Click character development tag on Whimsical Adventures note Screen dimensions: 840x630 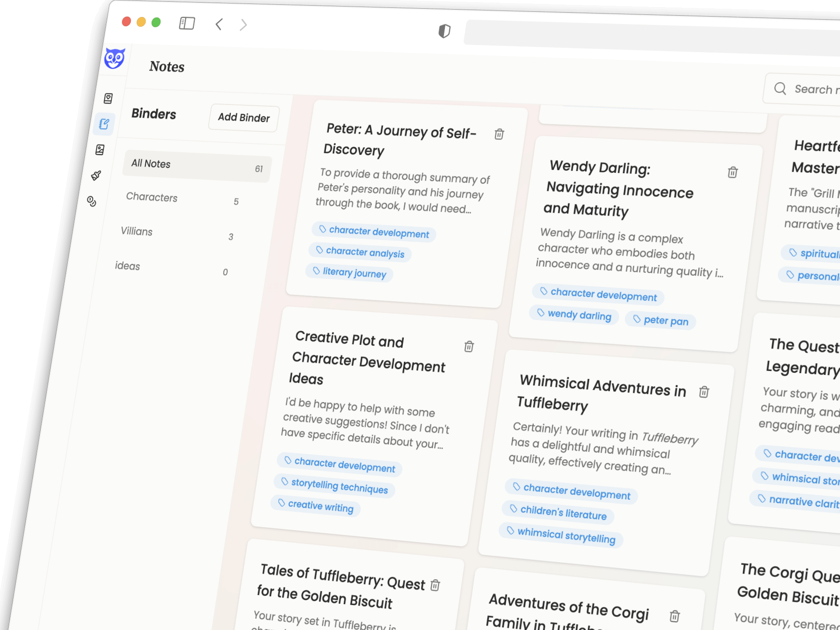tap(571, 491)
